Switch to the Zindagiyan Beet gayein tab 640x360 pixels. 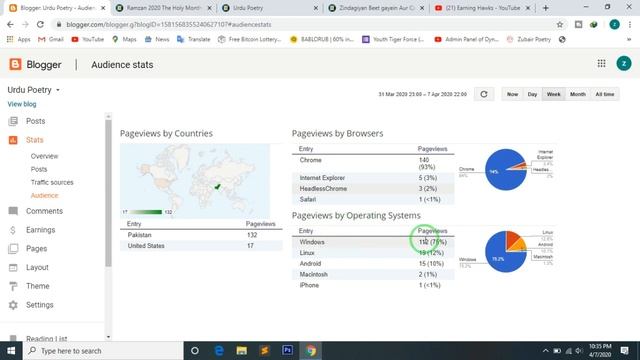(376, 8)
